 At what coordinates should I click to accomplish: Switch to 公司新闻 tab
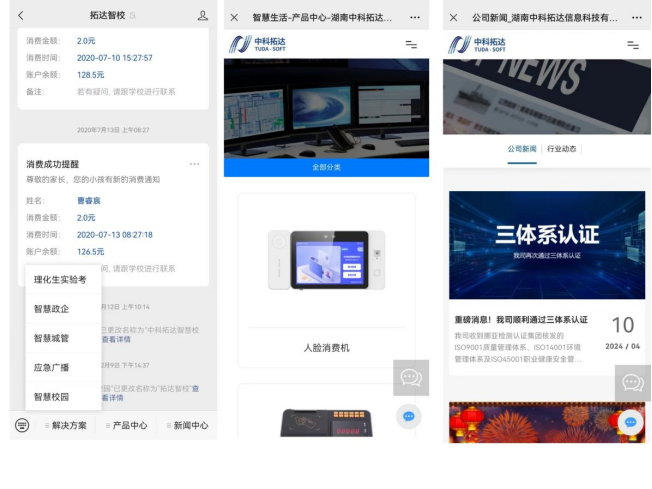click(x=522, y=149)
